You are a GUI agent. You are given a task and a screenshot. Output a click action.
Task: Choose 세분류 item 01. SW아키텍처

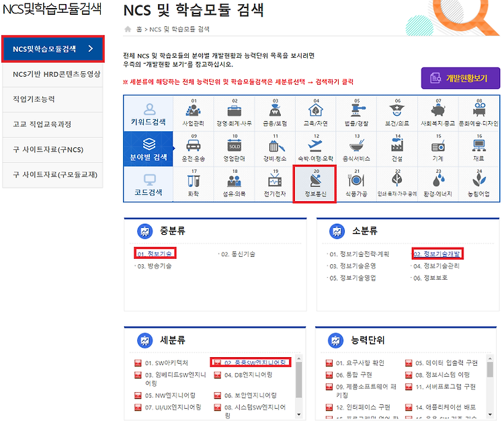coord(166,362)
